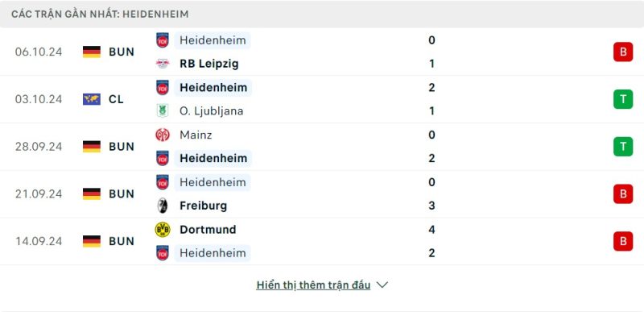
Task: Click the RB Leipzig club logo
Action: tap(163, 64)
